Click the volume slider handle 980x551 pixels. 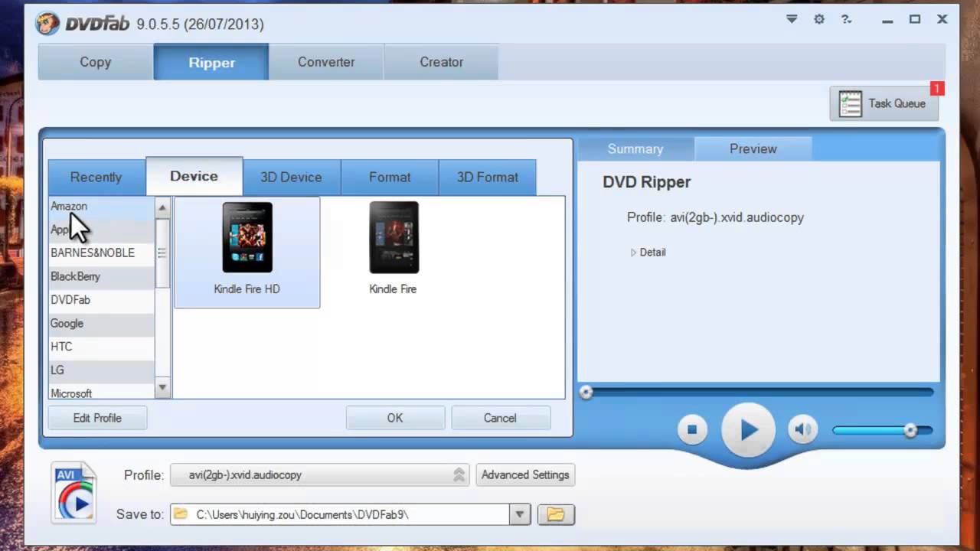[x=910, y=430]
